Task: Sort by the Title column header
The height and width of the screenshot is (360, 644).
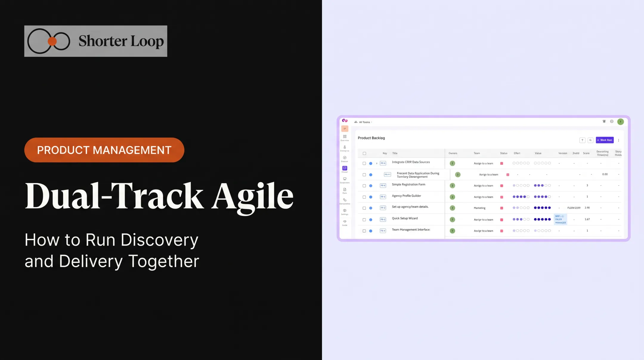Action: click(395, 153)
